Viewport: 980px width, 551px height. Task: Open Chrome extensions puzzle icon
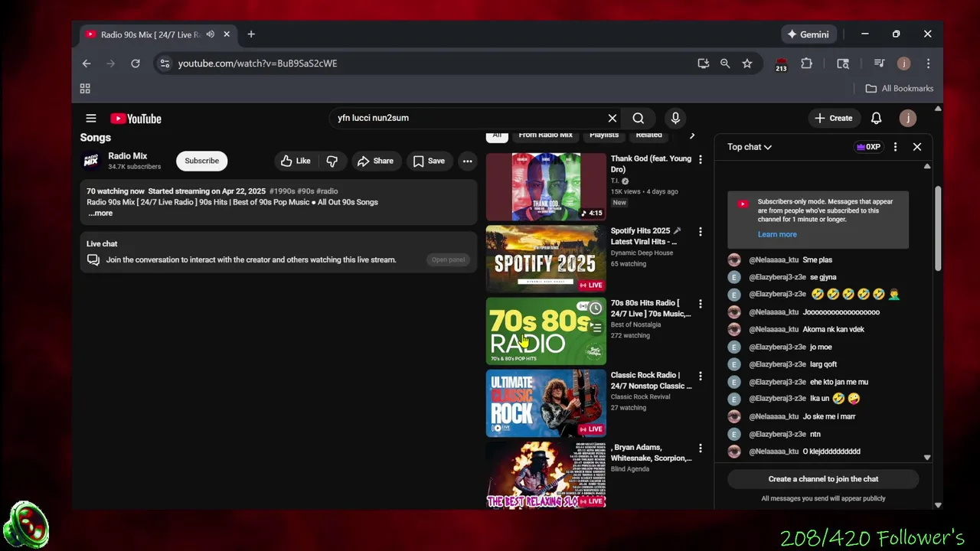pyautogui.click(x=806, y=64)
